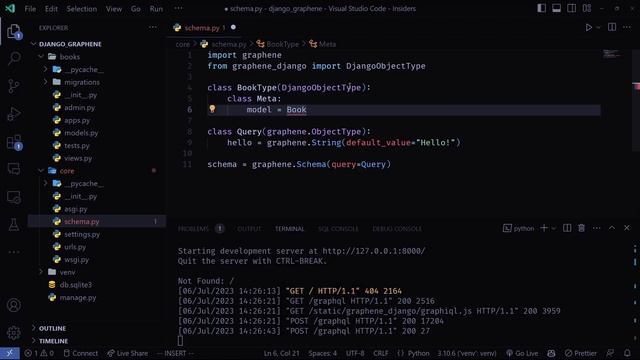The image size is (640, 360).
Task: Click the Run Python File play button
Action: point(589,27)
